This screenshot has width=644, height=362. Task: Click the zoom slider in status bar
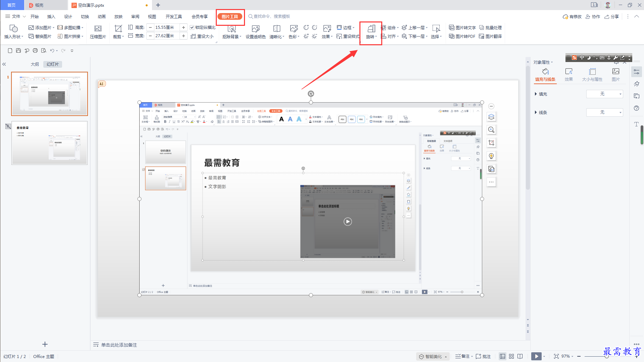click(x=607, y=356)
